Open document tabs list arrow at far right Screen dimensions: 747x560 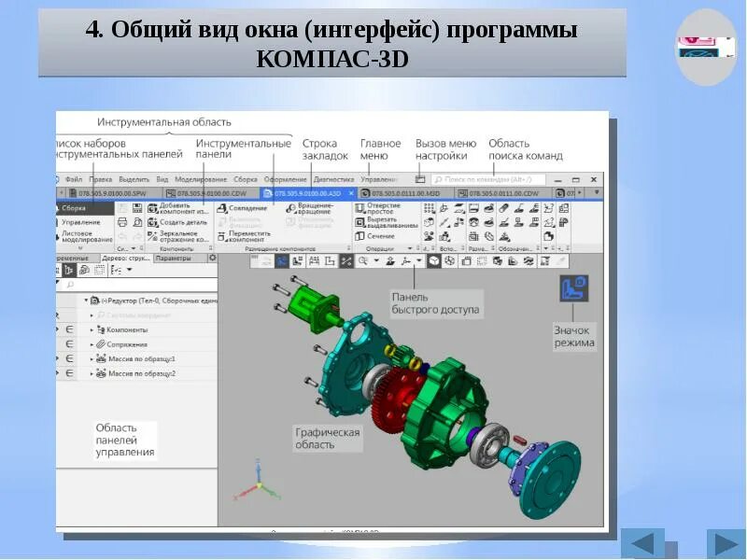tap(597, 192)
